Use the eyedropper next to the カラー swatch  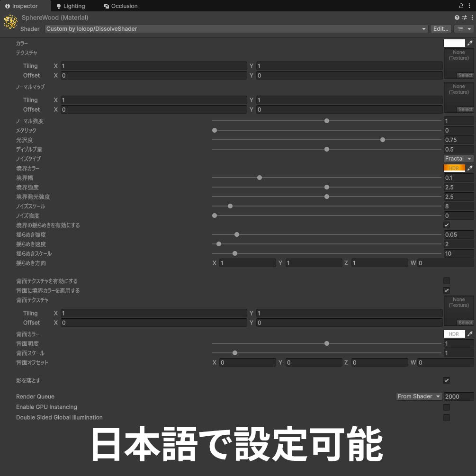point(470,43)
